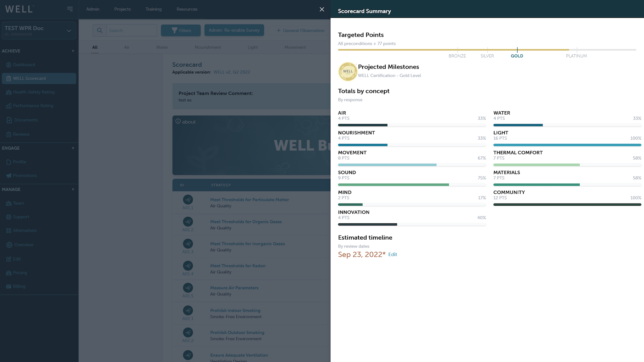Click the A01.1 air feature icon
644x362 pixels.
tap(188, 200)
